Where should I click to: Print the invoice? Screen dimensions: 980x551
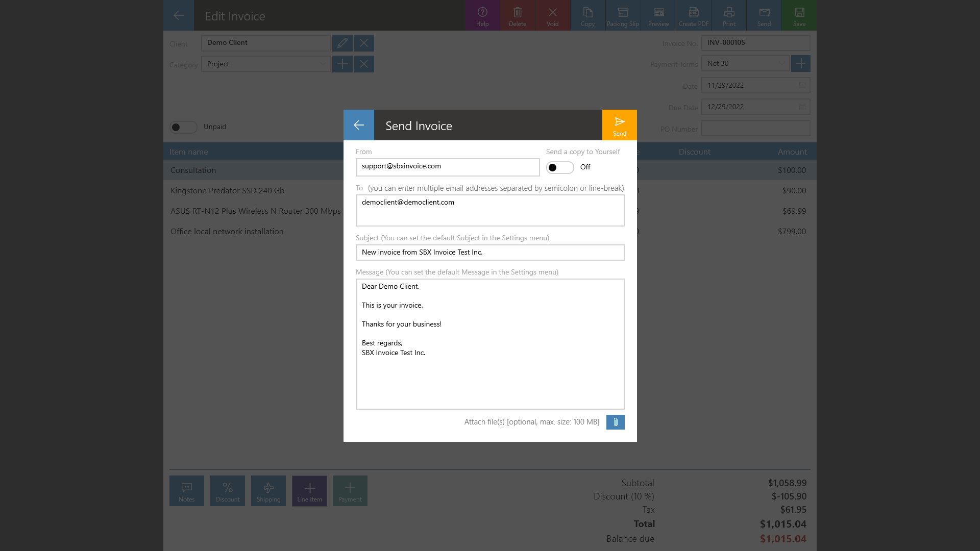click(x=728, y=15)
